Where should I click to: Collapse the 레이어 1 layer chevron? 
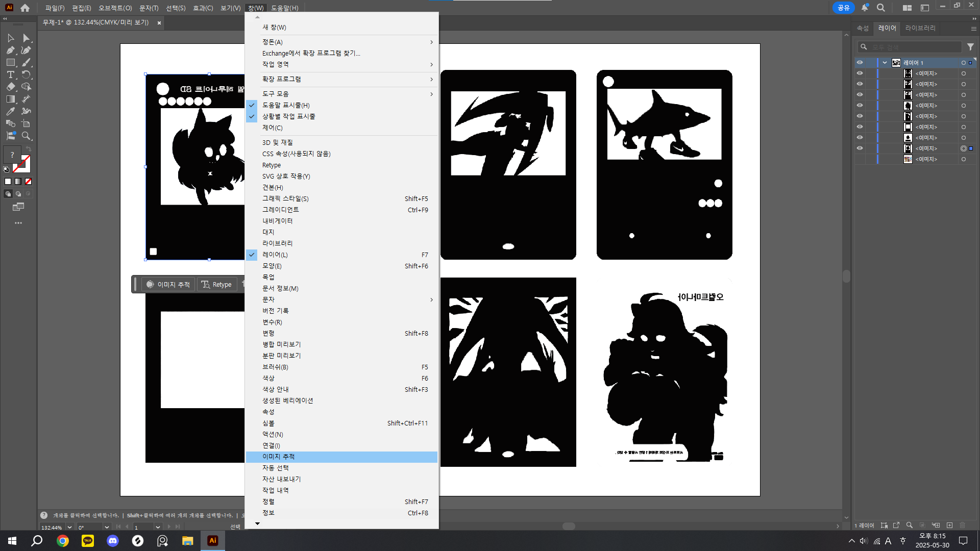(885, 63)
